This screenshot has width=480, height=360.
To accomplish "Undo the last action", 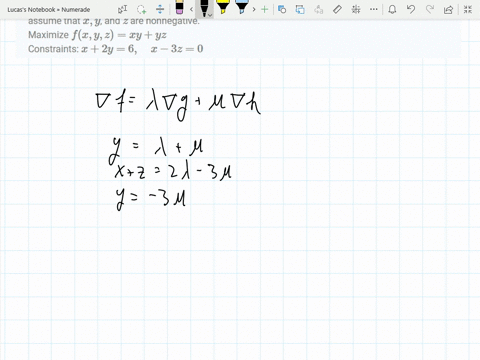I will point(411,9).
